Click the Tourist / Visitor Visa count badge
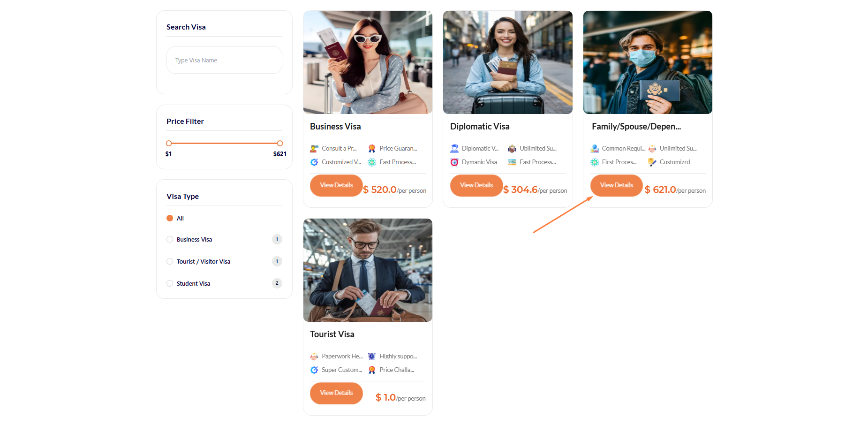 tap(277, 261)
